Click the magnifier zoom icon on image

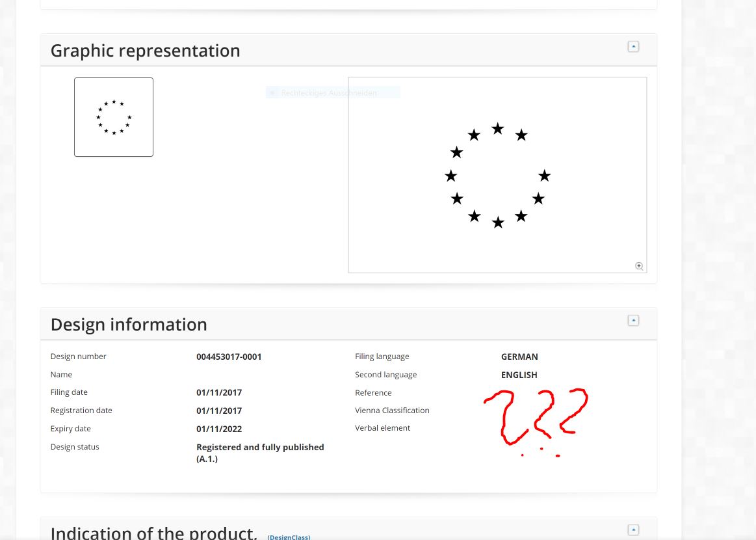(639, 265)
